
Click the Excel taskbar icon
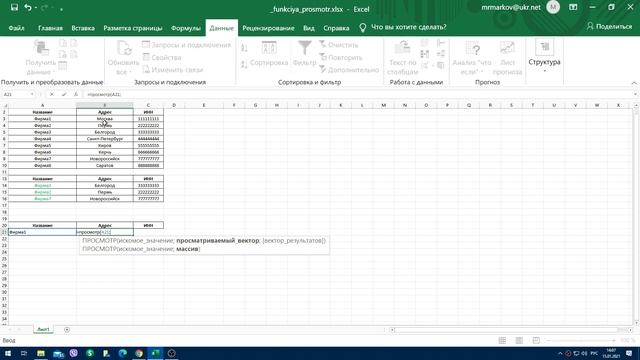point(155,353)
